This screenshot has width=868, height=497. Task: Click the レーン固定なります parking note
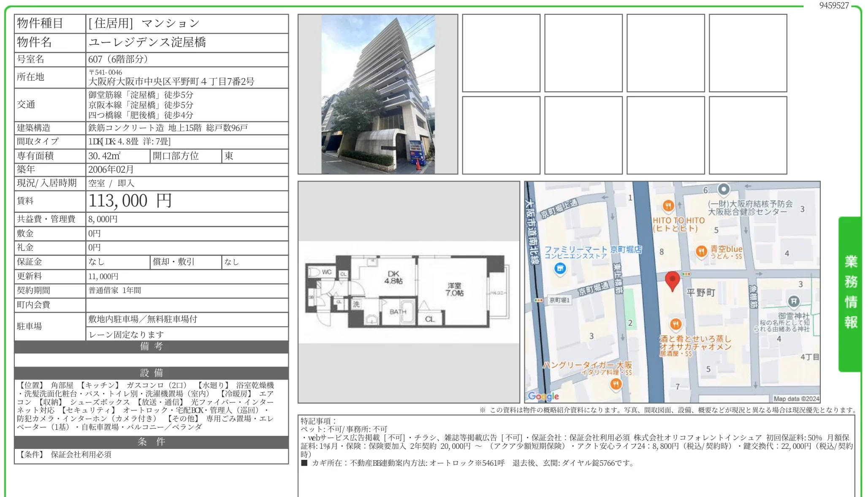(x=126, y=334)
